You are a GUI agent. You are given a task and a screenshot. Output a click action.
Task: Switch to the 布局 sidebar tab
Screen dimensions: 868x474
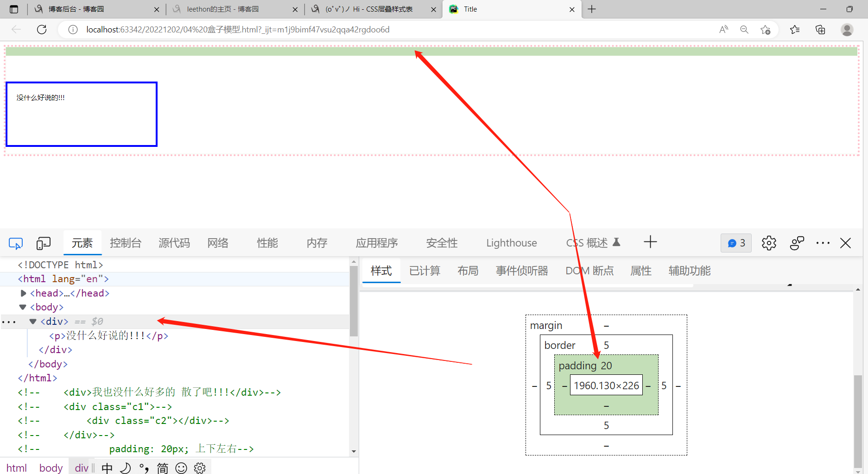468,271
